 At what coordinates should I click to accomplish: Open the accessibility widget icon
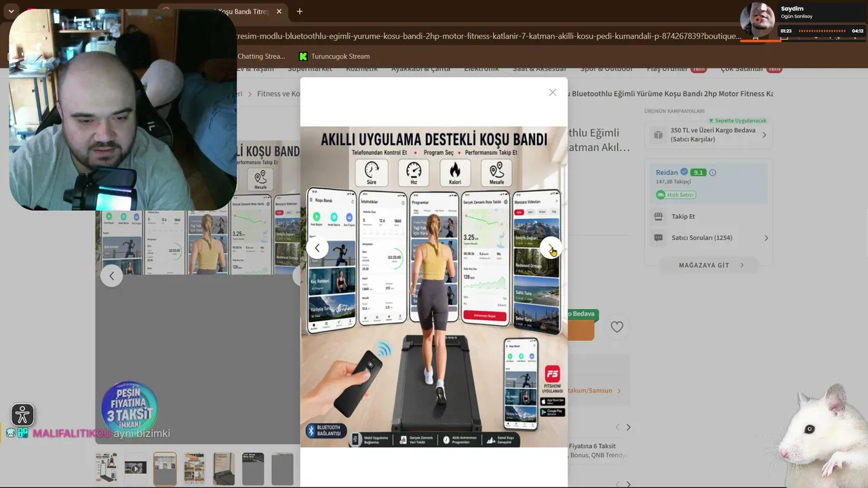(x=22, y=415)
